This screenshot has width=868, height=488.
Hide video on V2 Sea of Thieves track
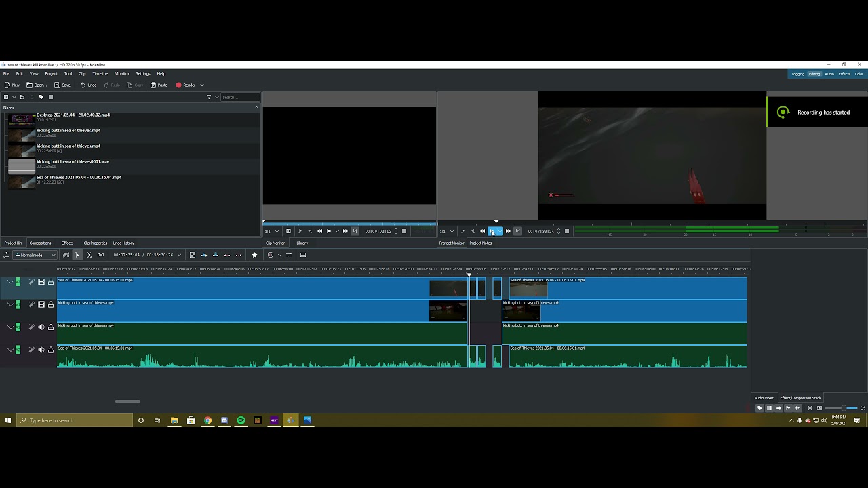[x=41, y=282]
